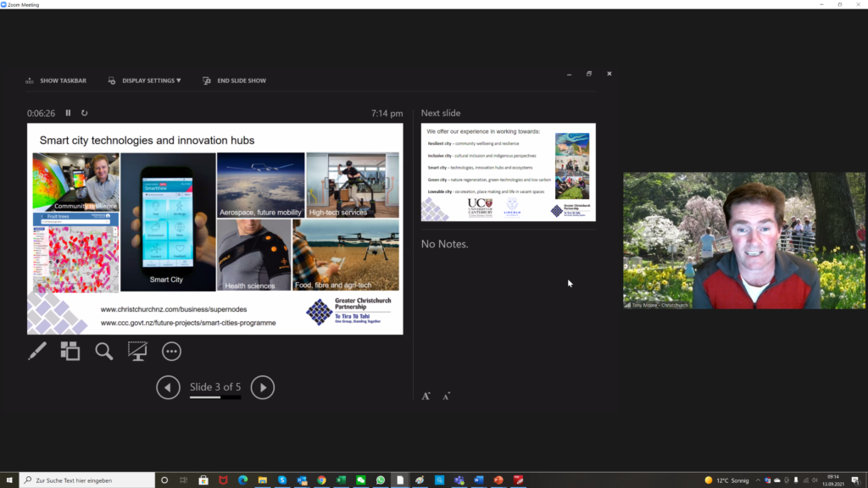The width and height of the screenshot is (868, 488).
Task: Restart the presentation timer
Action: (x=84, y=113)
